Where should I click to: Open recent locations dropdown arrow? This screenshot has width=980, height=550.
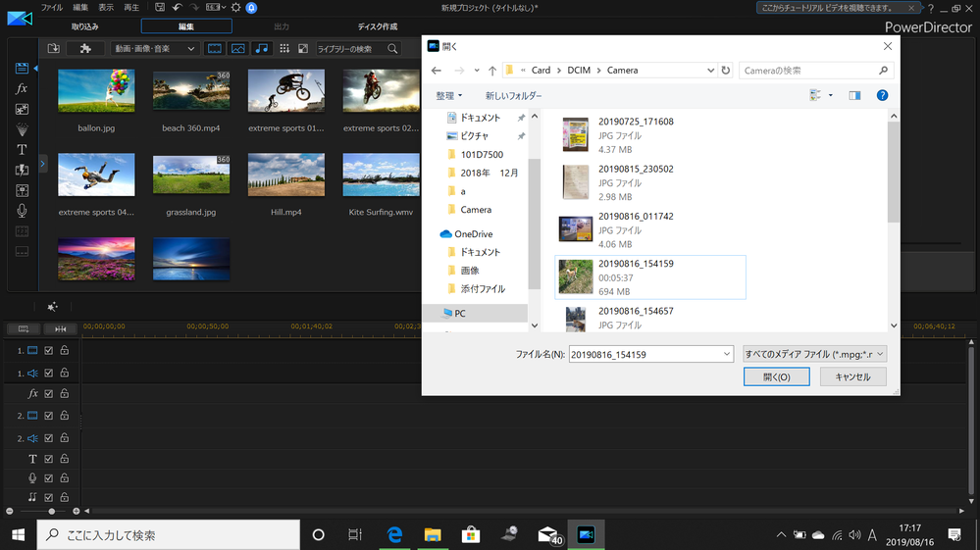click(x=477, y=71)
